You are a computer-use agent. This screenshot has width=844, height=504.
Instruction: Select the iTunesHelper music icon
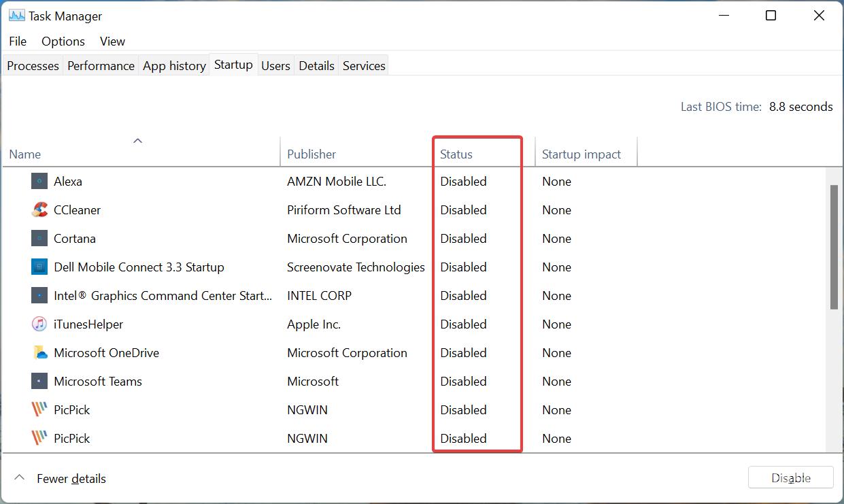coord(39,324)
